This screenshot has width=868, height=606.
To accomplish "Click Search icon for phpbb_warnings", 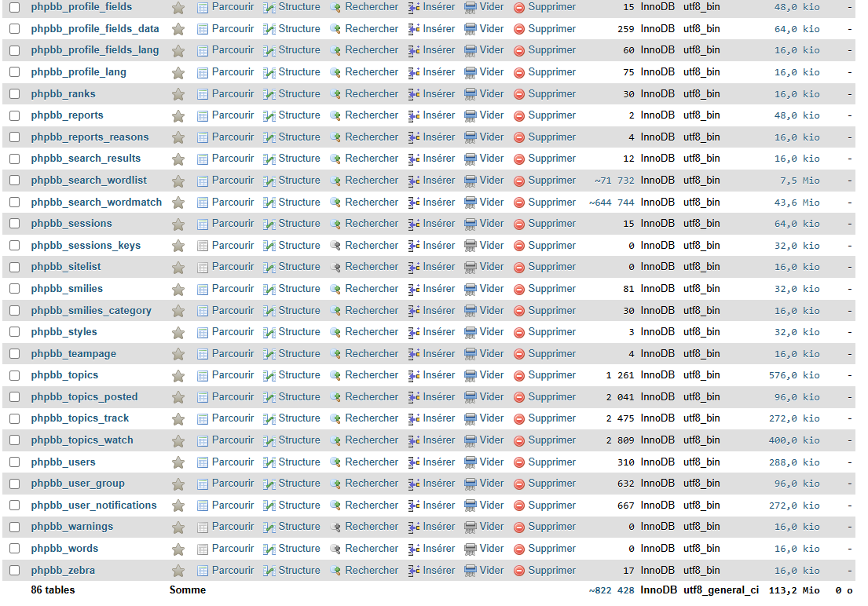I will (x=335, y=528).
